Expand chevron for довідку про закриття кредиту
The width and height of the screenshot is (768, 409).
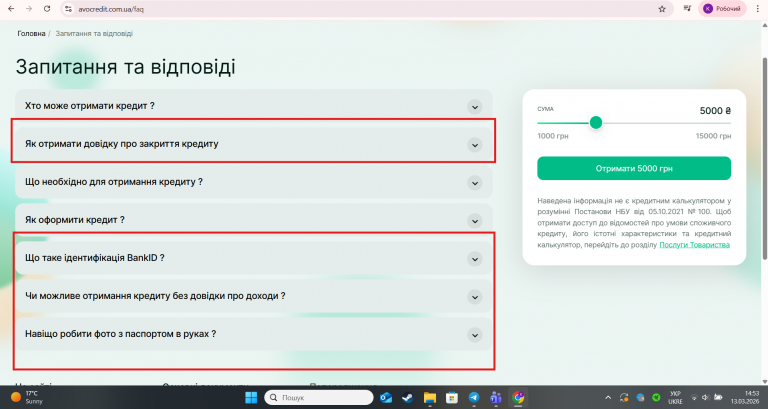click(475, 145)
